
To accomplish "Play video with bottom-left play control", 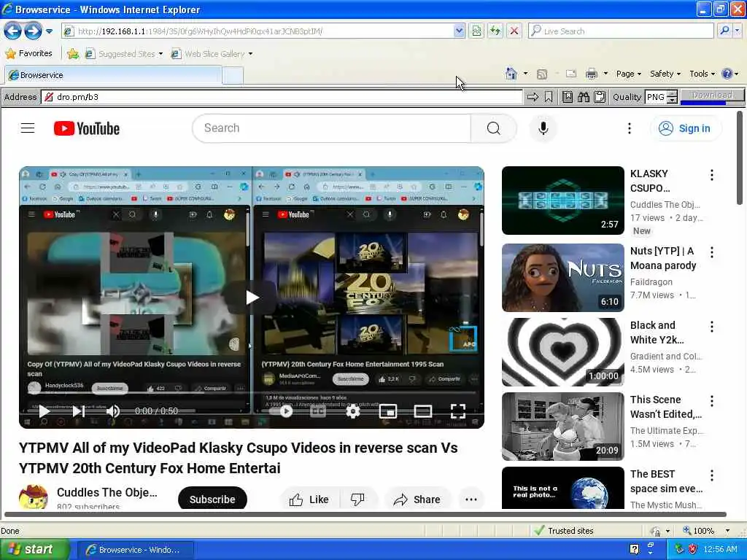I will point(44,411).
